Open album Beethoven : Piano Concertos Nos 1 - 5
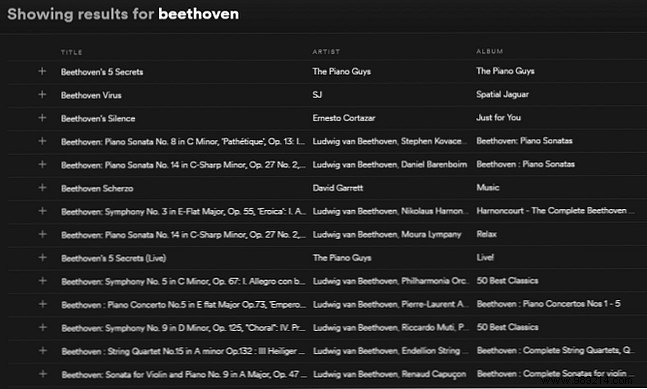647x389 pixels. coord(548,304)
